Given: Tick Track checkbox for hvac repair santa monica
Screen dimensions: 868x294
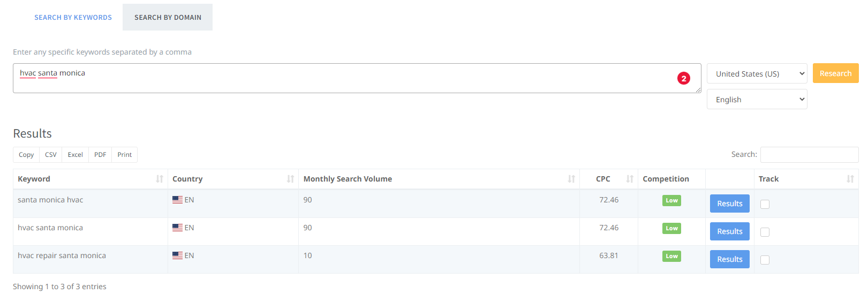Looking at the screenshot, I should 765,260.
